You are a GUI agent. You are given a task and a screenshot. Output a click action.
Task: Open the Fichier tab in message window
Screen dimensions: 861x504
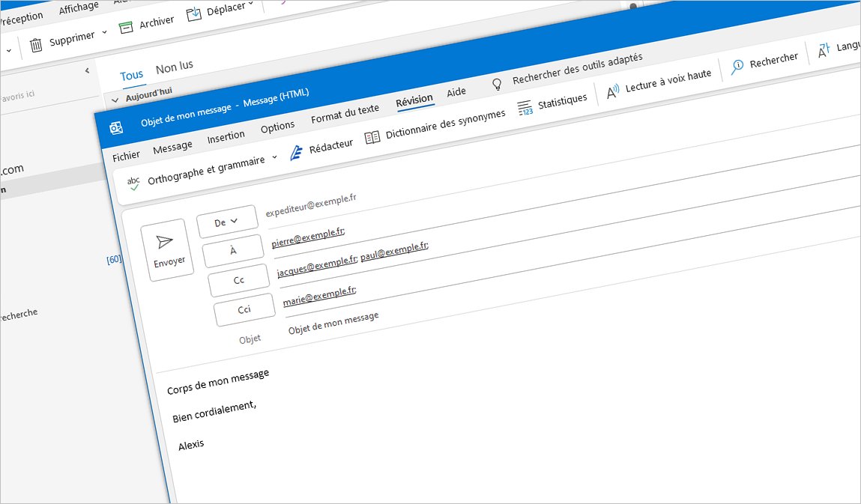(127, 157)
